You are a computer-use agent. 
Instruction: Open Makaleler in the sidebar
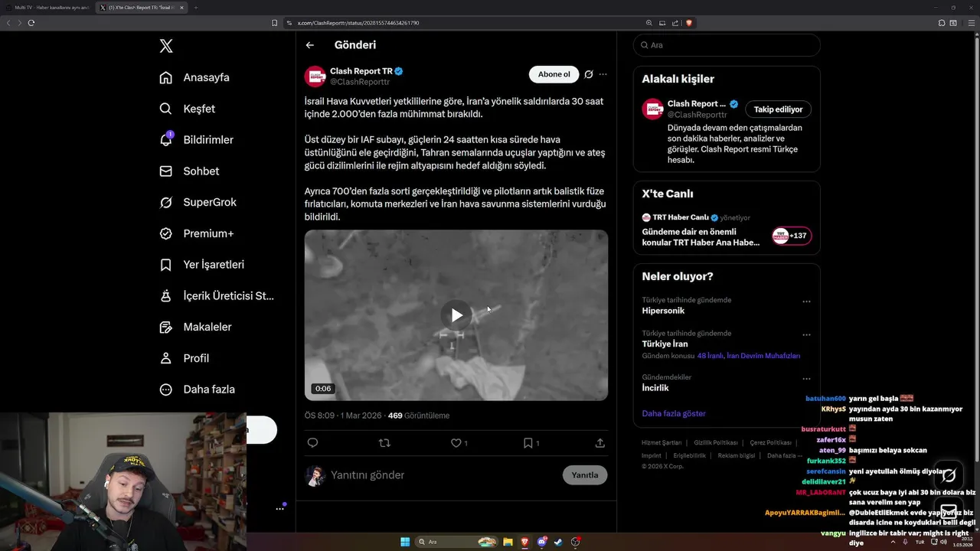[195, 327]
